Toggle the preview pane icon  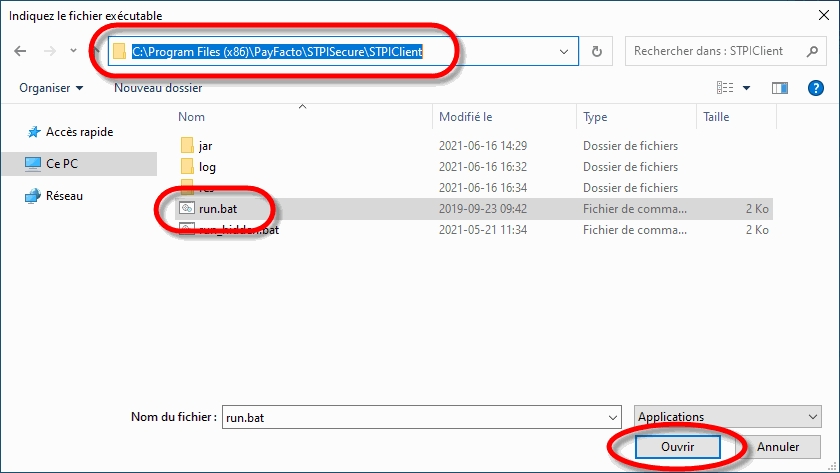[780, 88]
